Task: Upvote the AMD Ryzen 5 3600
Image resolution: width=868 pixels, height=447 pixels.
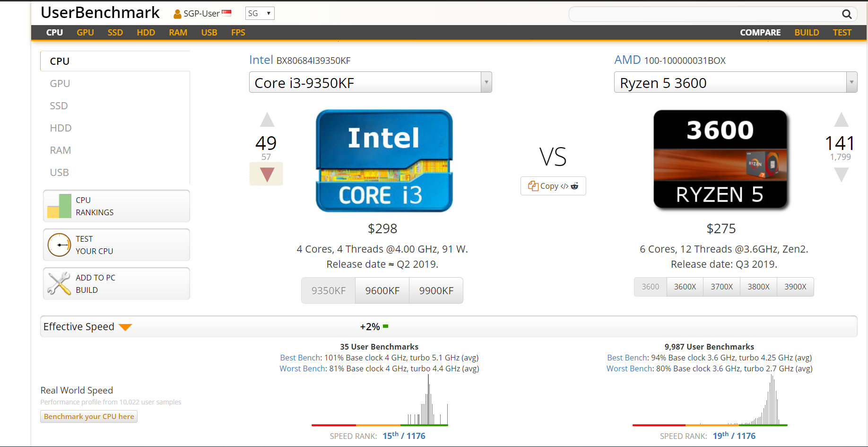Action: tap(841, 120)
